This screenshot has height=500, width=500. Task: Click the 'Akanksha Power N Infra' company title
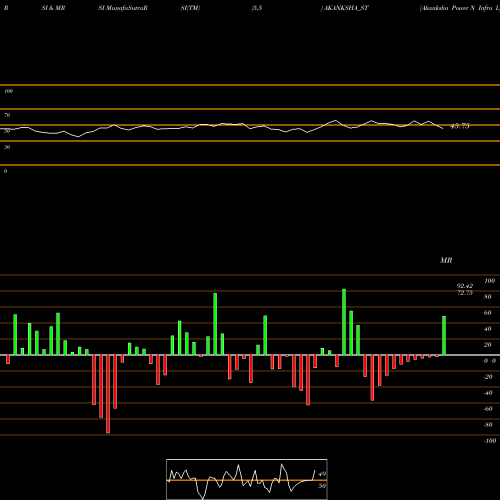tap(456, 8)
